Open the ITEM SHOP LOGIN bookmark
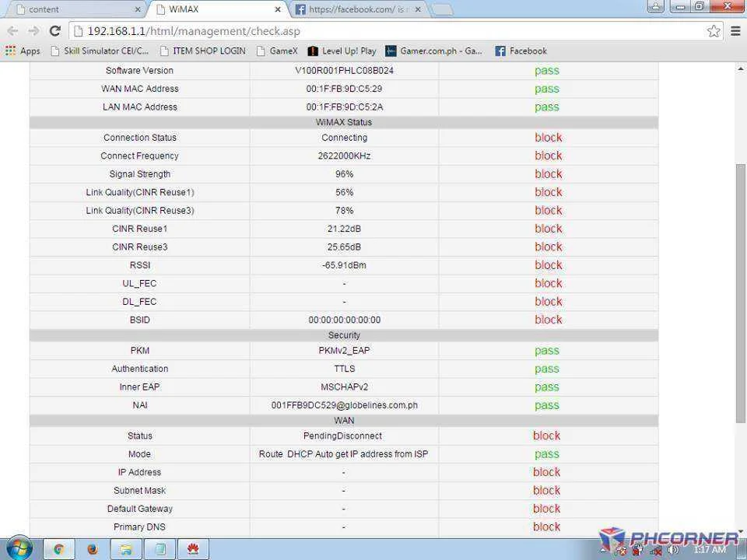The width and height of the screenshot is (747, 560). (x=203, y=51)
